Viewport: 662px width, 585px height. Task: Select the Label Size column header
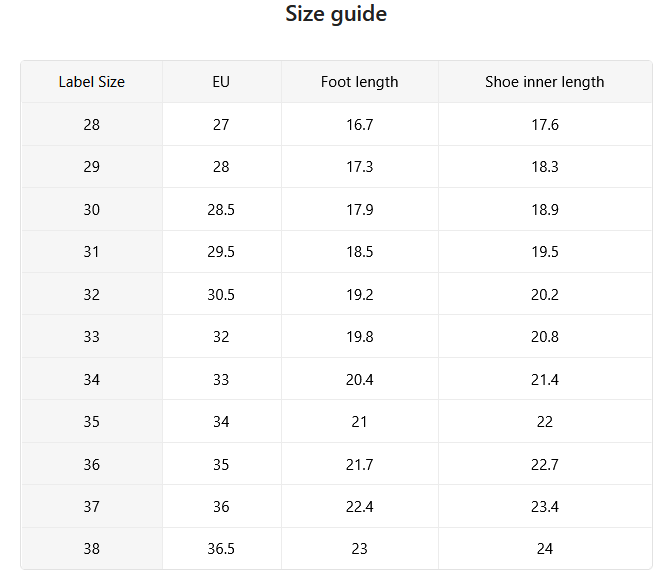point(92,82)
